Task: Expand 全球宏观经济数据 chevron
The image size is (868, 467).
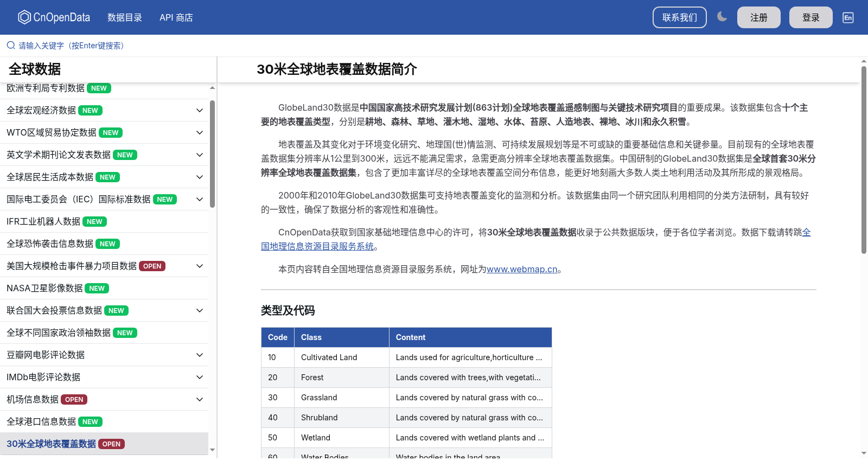Action: point(200,110)
